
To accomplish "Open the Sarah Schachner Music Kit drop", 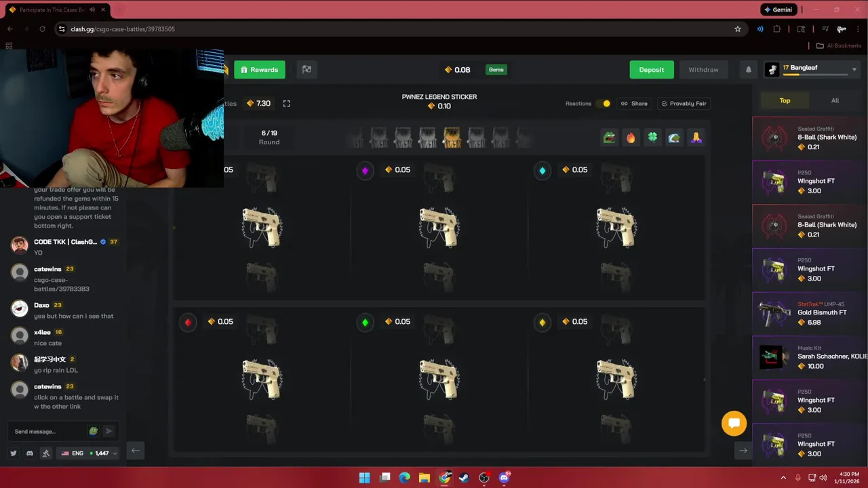I will coord(810,357).
